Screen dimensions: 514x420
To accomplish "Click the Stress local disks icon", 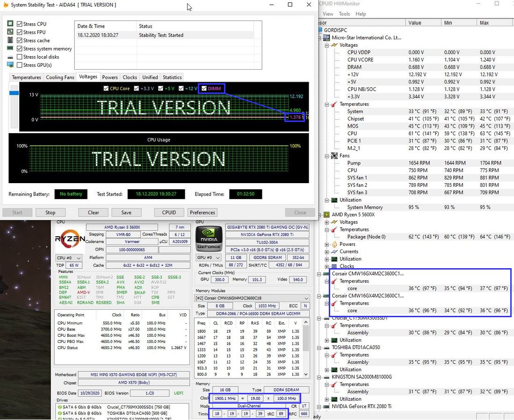I will (x=10, y=57).
